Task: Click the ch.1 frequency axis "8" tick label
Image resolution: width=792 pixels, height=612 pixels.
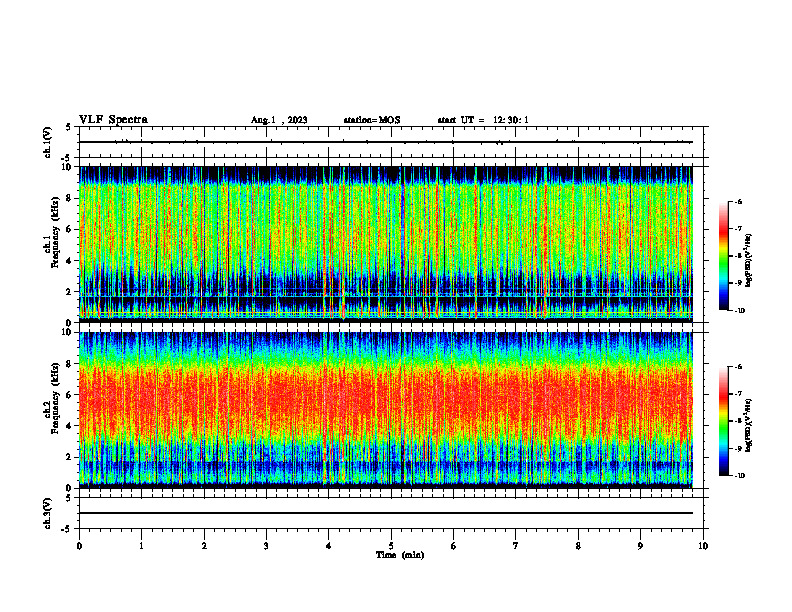Action: (69, 198)
